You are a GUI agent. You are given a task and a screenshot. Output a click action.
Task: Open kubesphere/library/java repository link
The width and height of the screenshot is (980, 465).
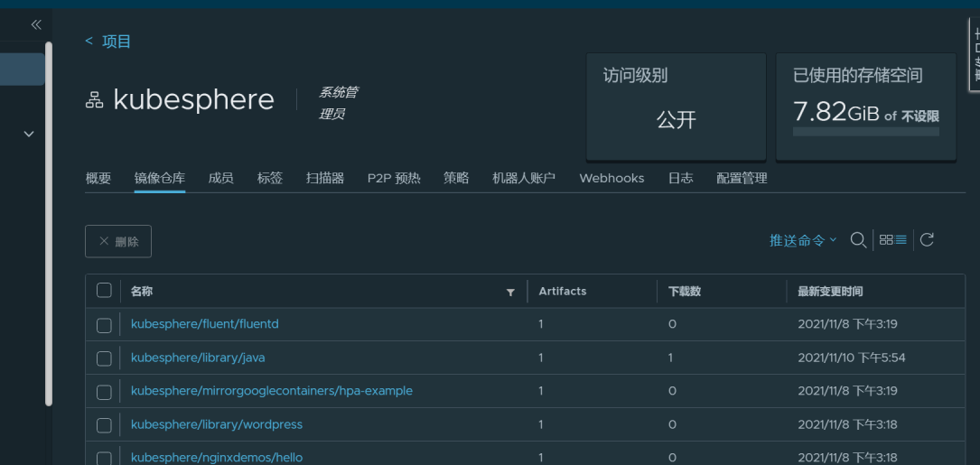pos(198,358)
